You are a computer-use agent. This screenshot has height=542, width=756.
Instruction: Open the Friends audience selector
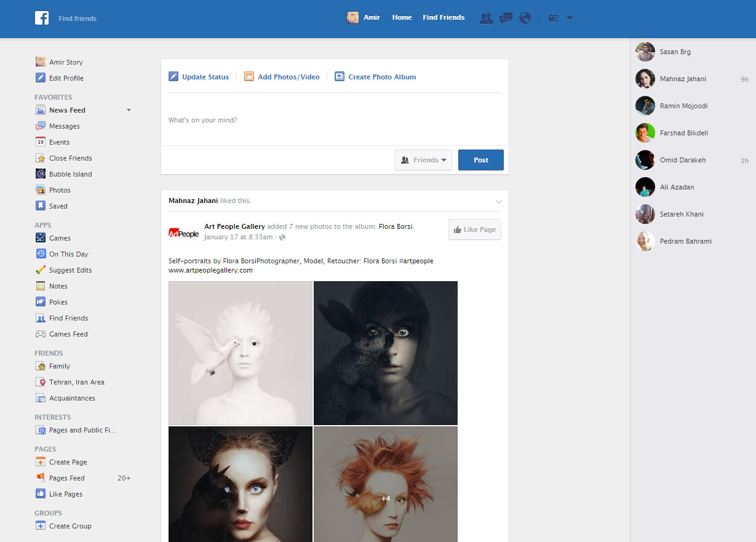point(423,159)
